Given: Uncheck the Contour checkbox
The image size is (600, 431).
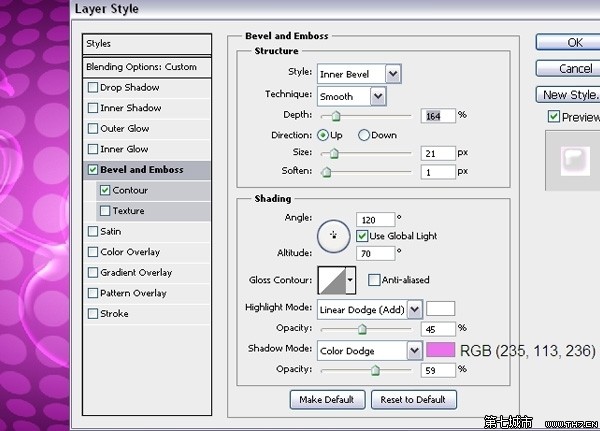Looking at the screenshot, I should pos(105,190).
